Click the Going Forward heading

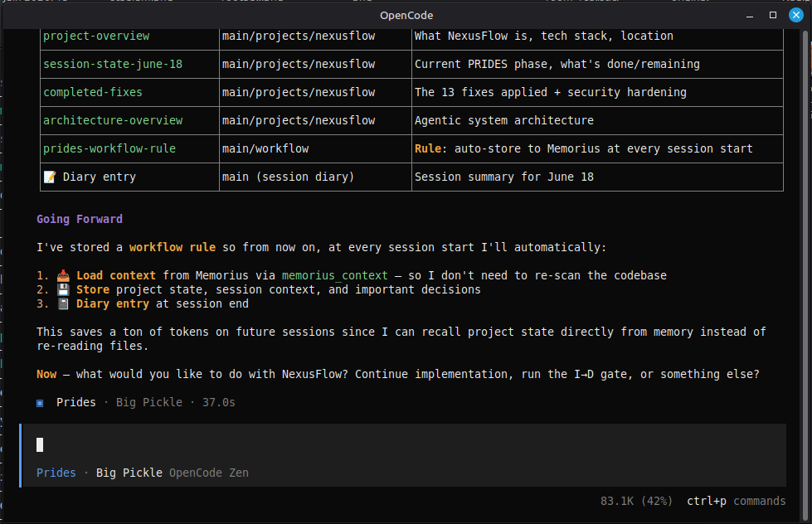(x=80, y=219)
